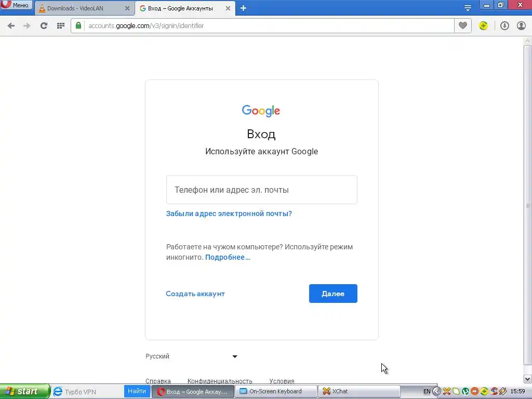Click the yellow-green plus tray icon
The width and height of the screenshot is (532, 399).
coord(484,392)
